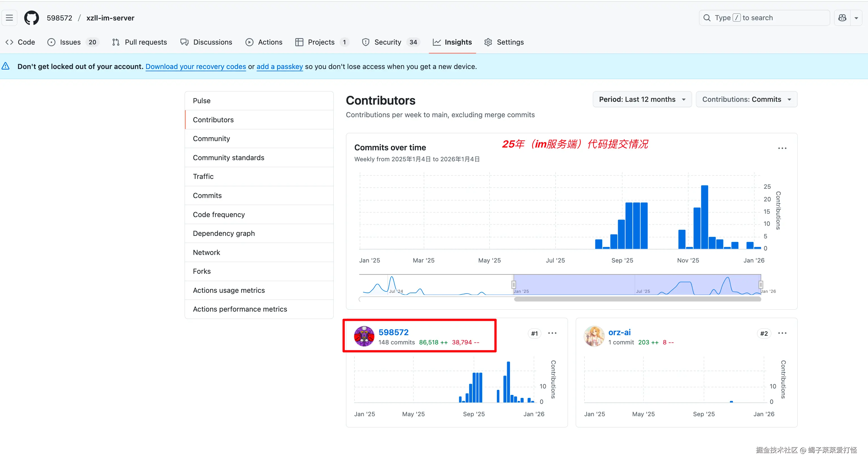Click the orz-ai contributor avatar

pos(594,336)
